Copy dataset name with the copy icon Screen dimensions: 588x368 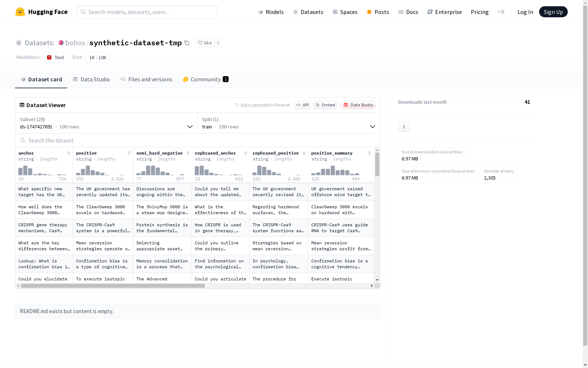coord(187,43)
